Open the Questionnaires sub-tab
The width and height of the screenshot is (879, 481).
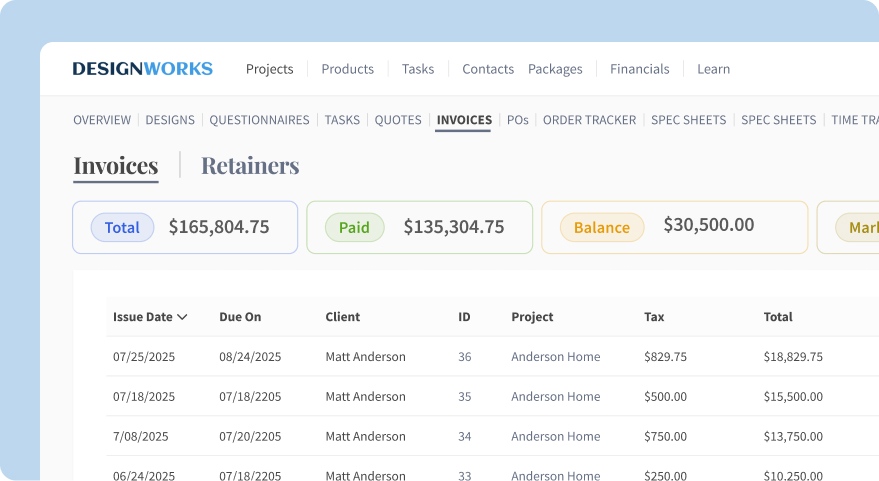[x=259, y=120]
